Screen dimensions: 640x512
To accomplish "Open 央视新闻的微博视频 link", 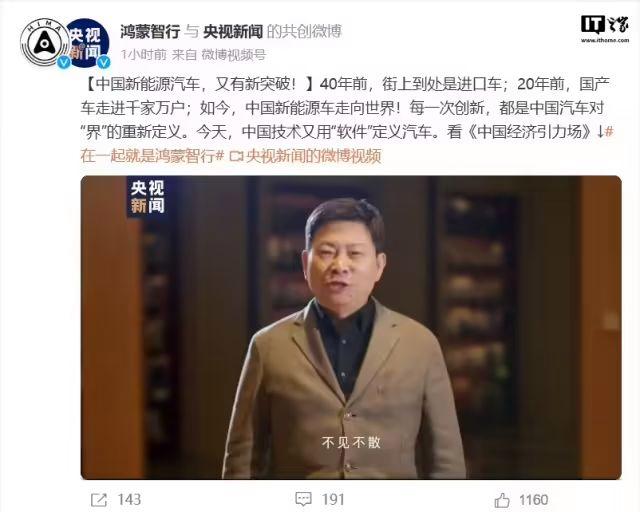I will pyautogui.click(x=313, y=156).
